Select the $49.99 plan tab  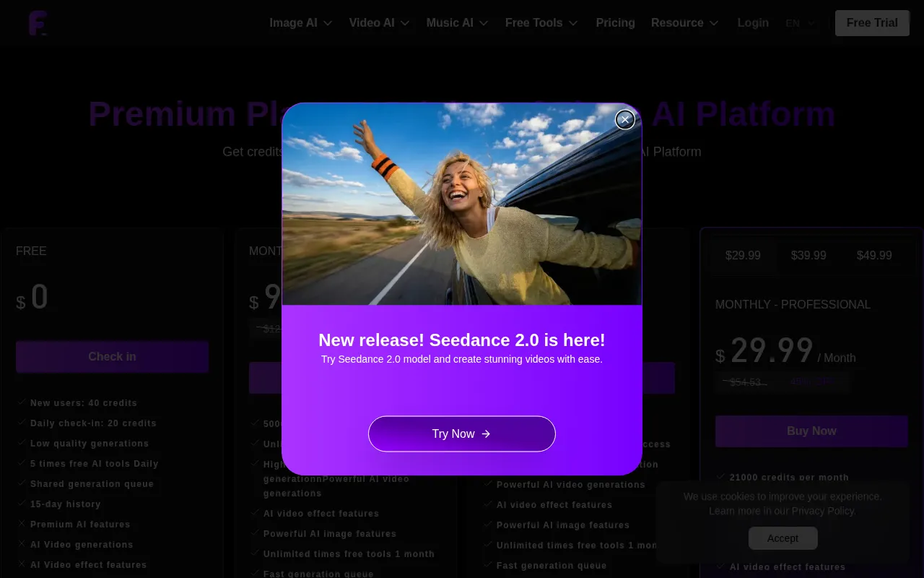(874, 256)
